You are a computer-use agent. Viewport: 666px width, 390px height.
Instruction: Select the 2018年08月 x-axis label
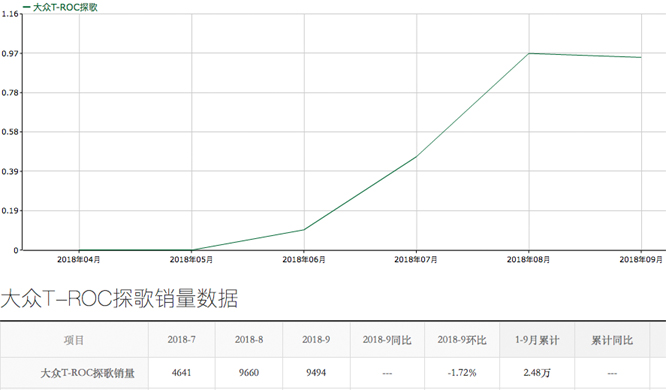(528, 259)
